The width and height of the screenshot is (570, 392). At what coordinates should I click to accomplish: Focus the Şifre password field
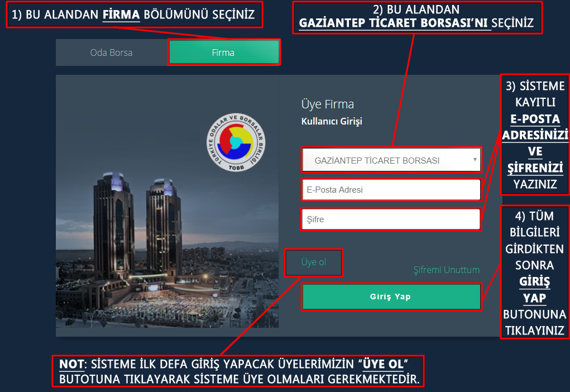(x=391, y=219)
